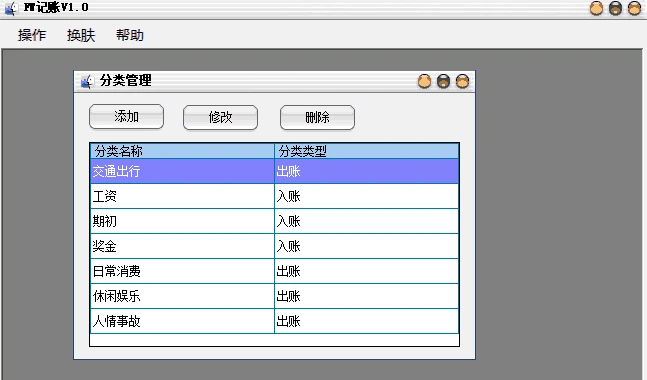The image size is (647, 380).
Task: Click 入账 type cell of 工资
Action: (367, 196)
